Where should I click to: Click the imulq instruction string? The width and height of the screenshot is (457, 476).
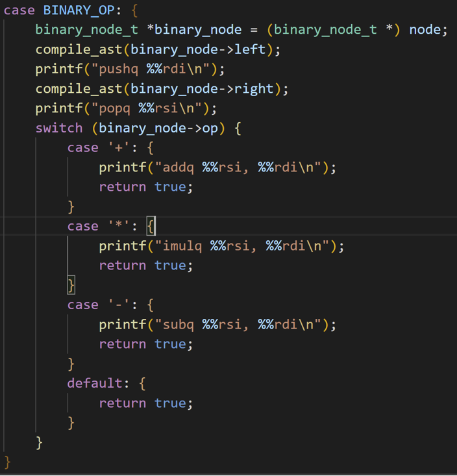pos(246,246)
